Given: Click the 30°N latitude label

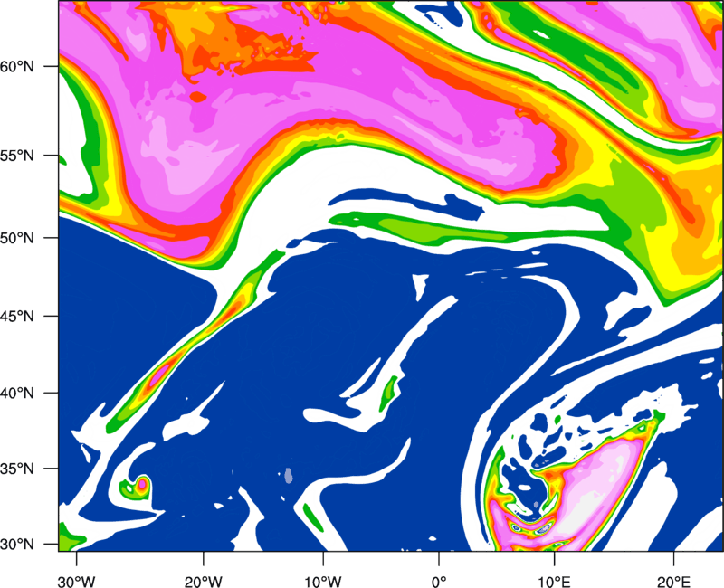Looking at the screenshot, I should 17,545.
